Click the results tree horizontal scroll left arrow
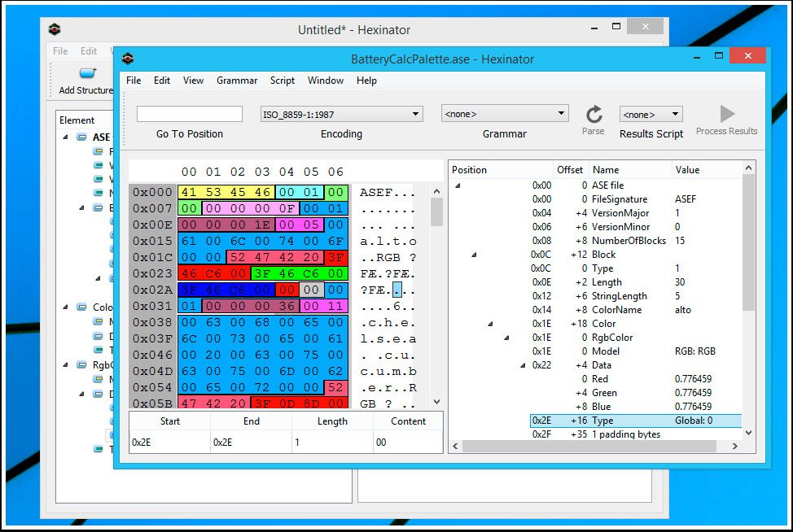The width and height of the screenshot is (793, 532). click(455, 446)
